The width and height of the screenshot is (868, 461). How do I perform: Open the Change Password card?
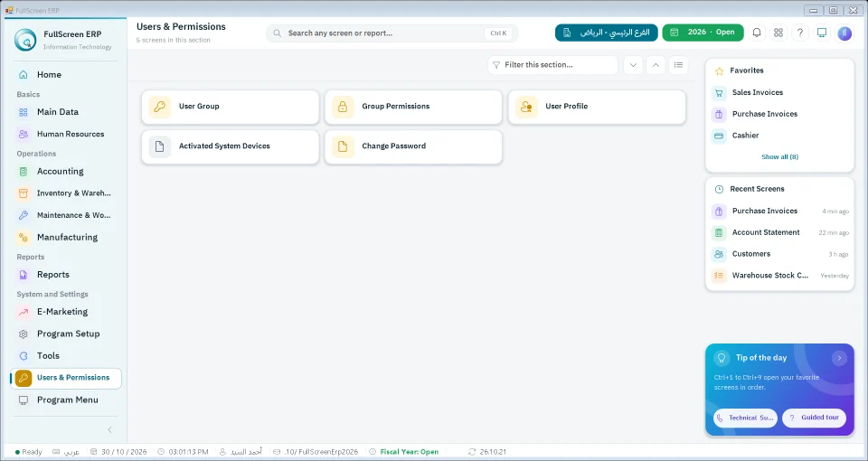[413, 146]
